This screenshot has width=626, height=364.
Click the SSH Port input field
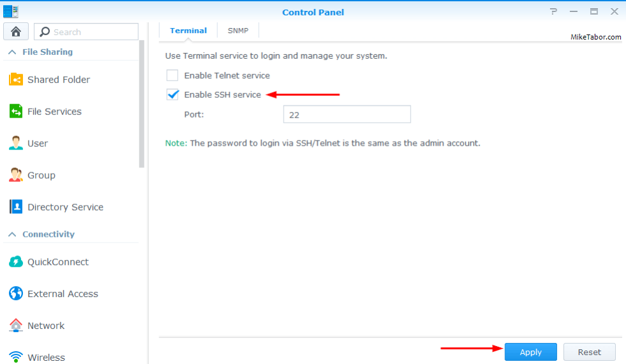click(347, 114)
